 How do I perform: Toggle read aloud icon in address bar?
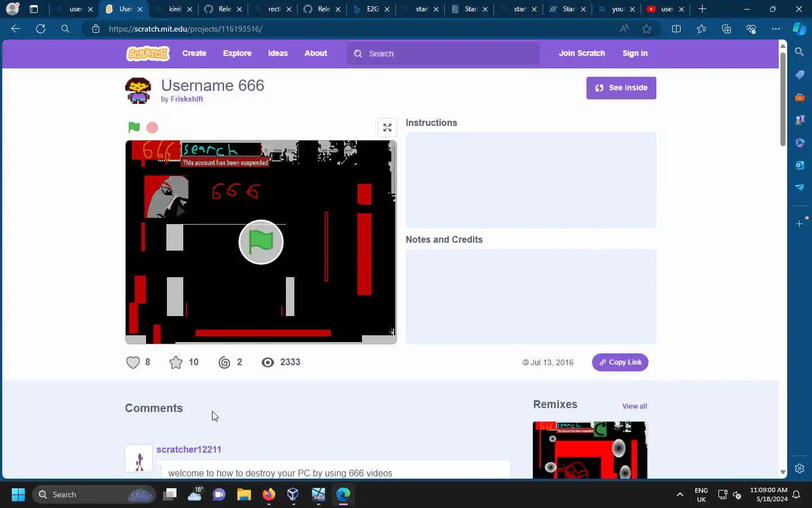[x=624, y=29]
